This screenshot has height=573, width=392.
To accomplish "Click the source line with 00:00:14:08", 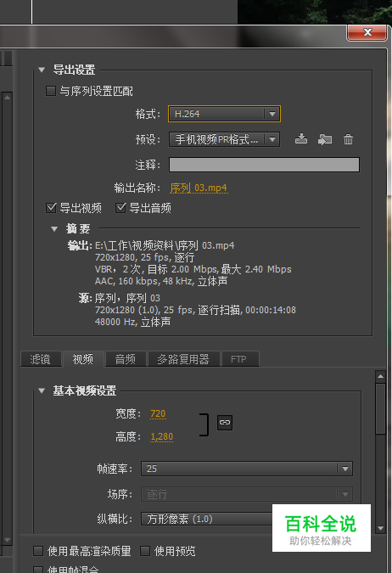I will [x=195, y=310].
